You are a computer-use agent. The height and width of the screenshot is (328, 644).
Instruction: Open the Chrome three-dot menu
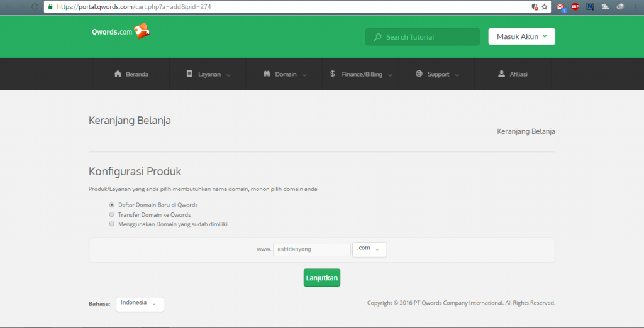click(x=635, y=7)
